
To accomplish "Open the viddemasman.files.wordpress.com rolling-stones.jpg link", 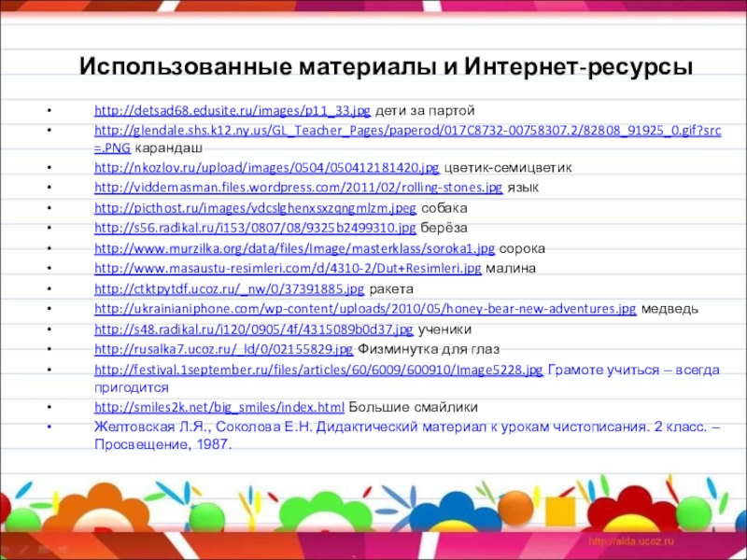I will (x=298, y=188).
